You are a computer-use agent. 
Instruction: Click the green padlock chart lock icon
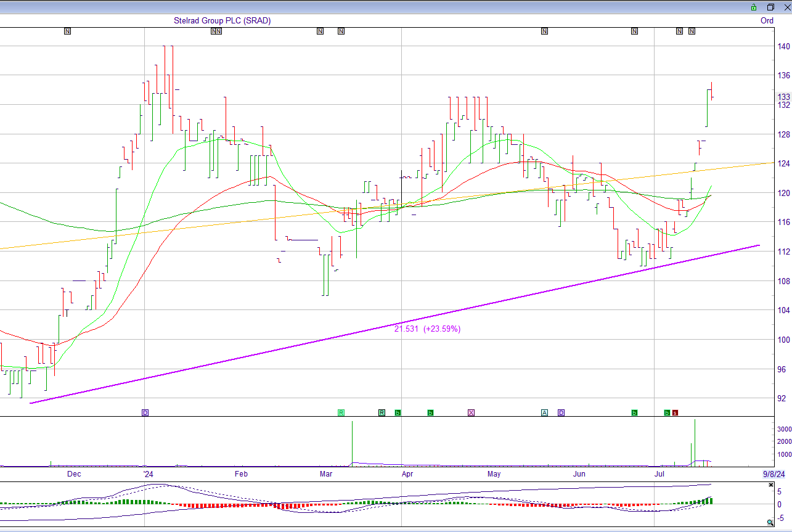tap(753, 7)
